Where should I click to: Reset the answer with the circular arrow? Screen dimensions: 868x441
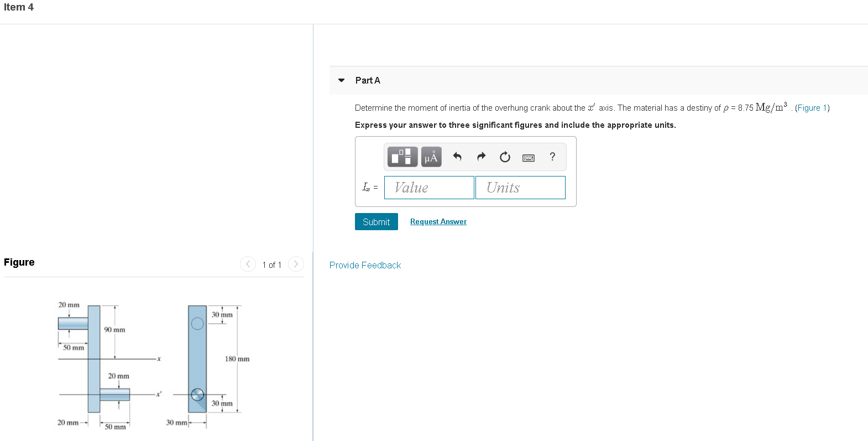(505, 157)
